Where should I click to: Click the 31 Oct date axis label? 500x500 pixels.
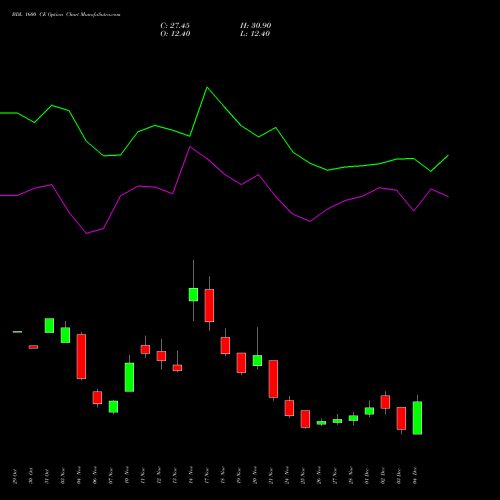coord(47,476)
